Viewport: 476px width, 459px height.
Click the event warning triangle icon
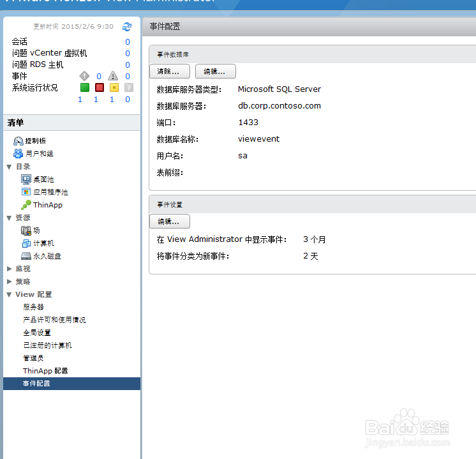[x=113, y=76]
